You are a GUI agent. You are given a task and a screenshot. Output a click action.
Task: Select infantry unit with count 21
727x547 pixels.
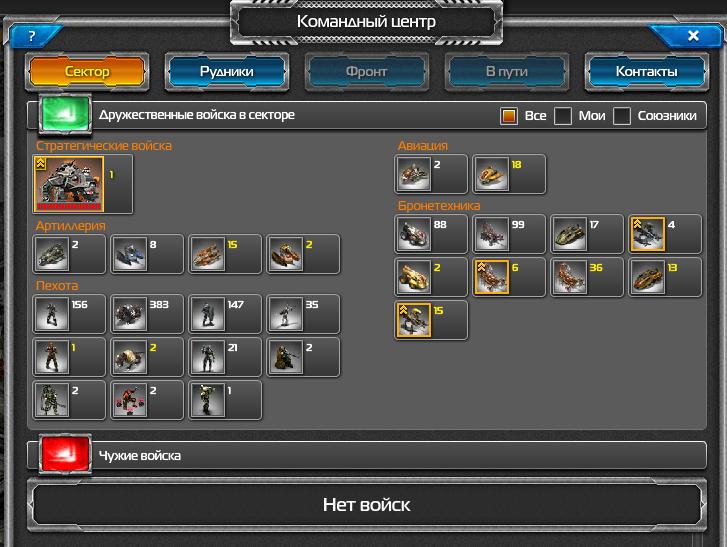pyautogui.click(x=225, y=357)
